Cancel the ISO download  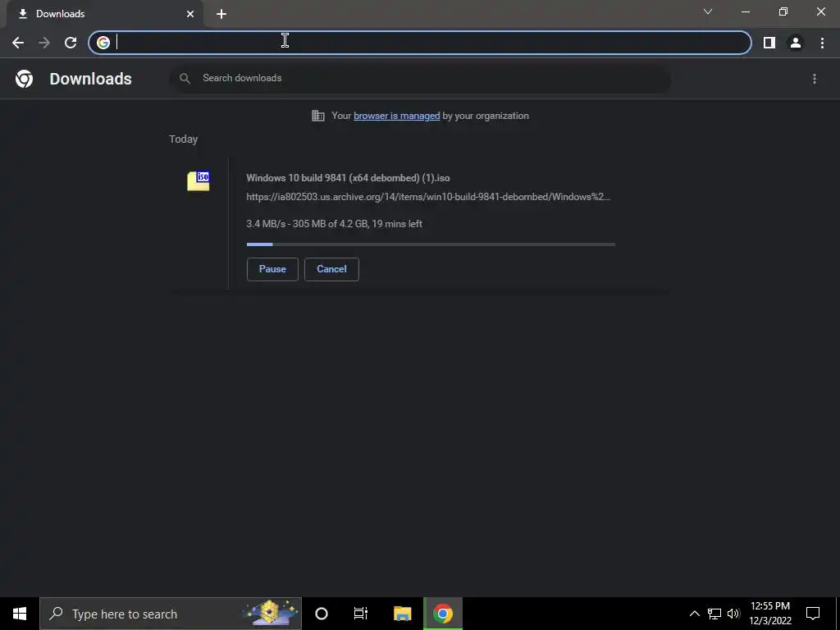click(331, 269)
